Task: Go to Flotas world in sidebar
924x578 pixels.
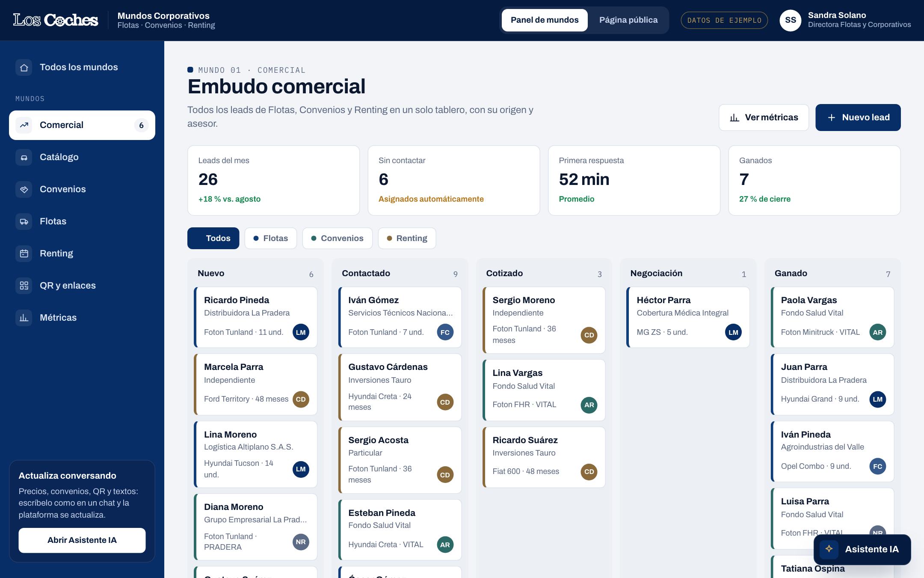Action: [x=82, y=221]
